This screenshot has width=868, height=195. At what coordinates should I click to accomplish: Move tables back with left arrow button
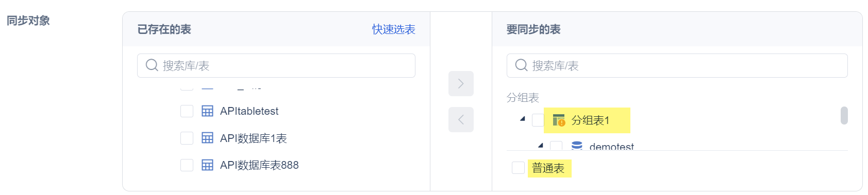pos(461,119)
